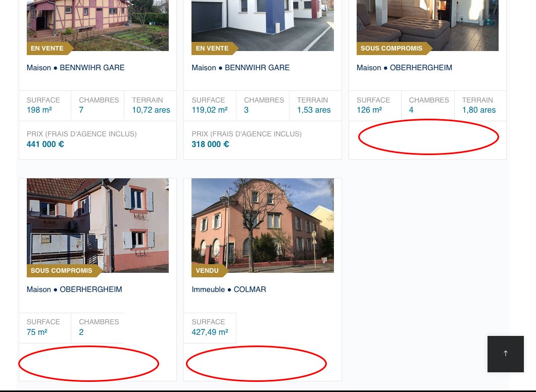This screenshot has width=536, height=392.
Task: Open the Maison OBERHERGHEIM 126 m² listing title
Action: tap(404, 68)
